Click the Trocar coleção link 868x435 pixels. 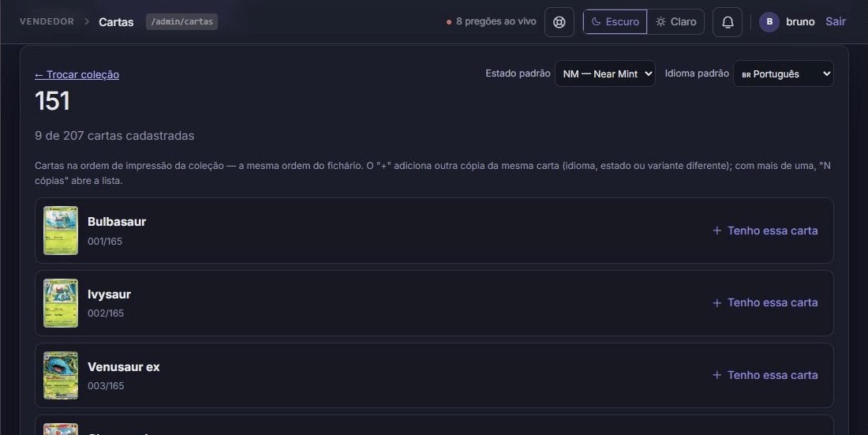pos(77,74)
